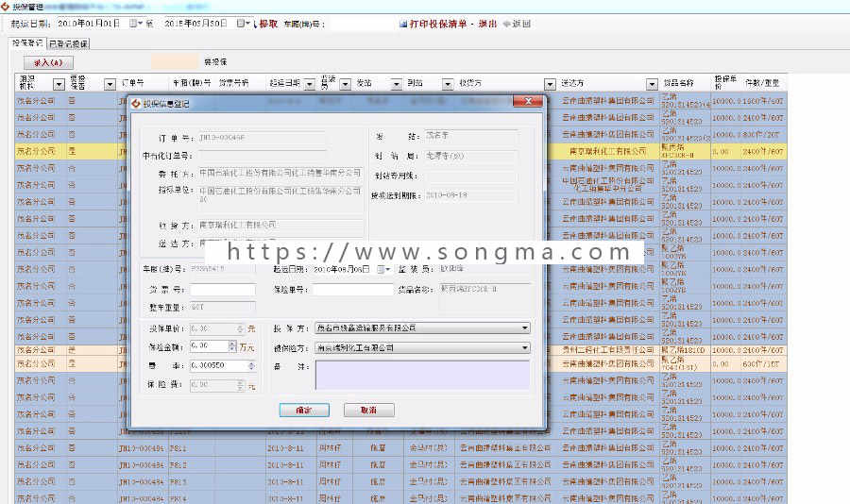This screenshot has width=850, height=504.
Task: Click the 取消 cancel button
Action: point(368,411)
